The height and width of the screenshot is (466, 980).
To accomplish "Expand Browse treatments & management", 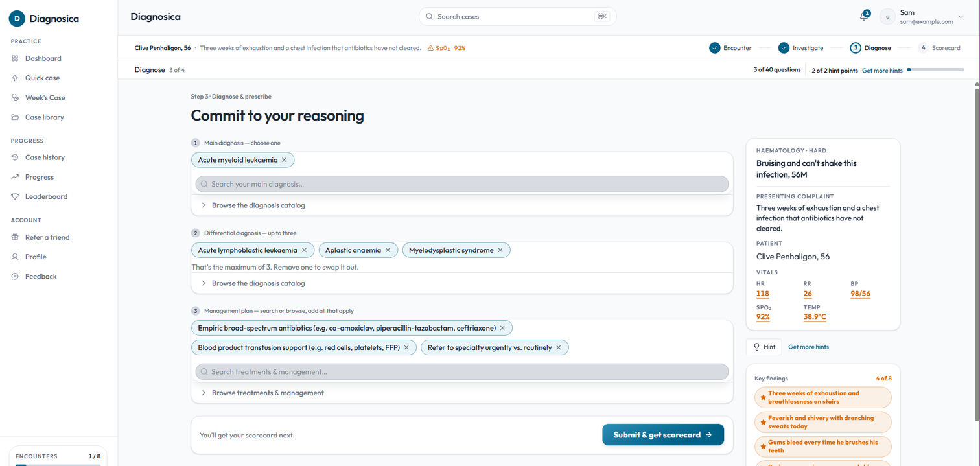I will [x=462, y=393].
